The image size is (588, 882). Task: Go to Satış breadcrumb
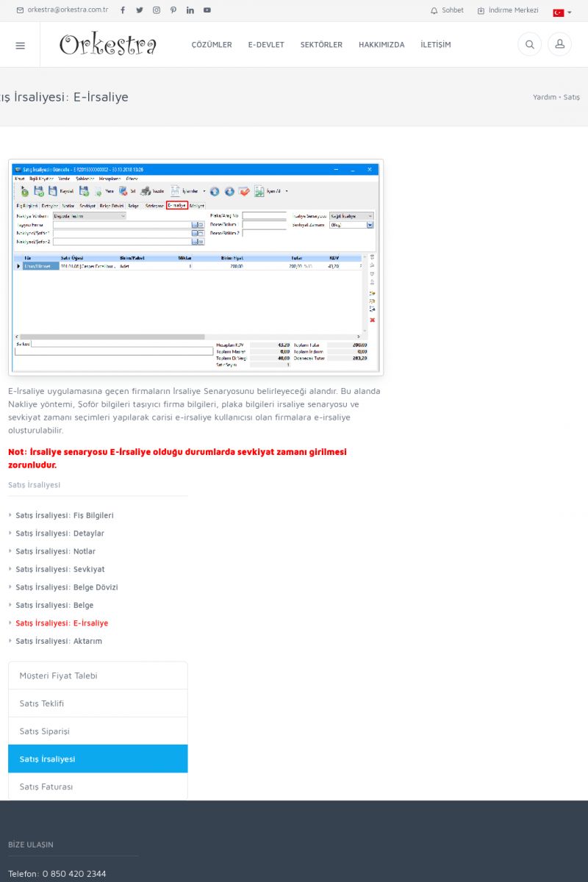(x=572, y=97)
